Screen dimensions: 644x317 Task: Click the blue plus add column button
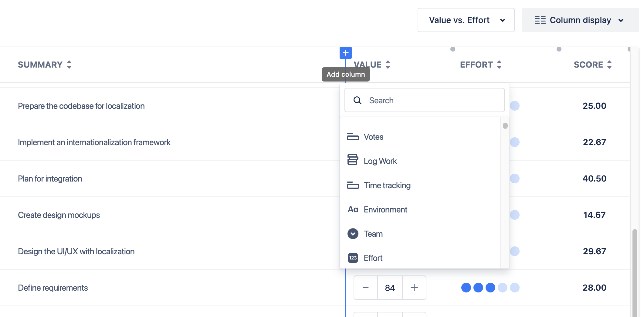coord(345,53)
